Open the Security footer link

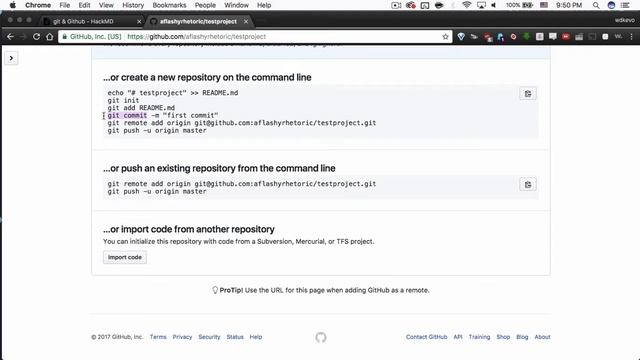click(x=209, y=337)
